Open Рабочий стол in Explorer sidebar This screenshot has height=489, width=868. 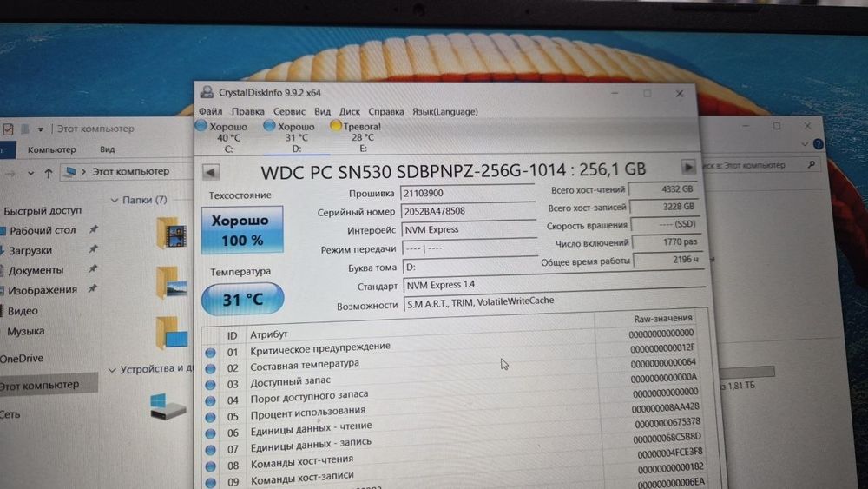[x=42, y=230]
